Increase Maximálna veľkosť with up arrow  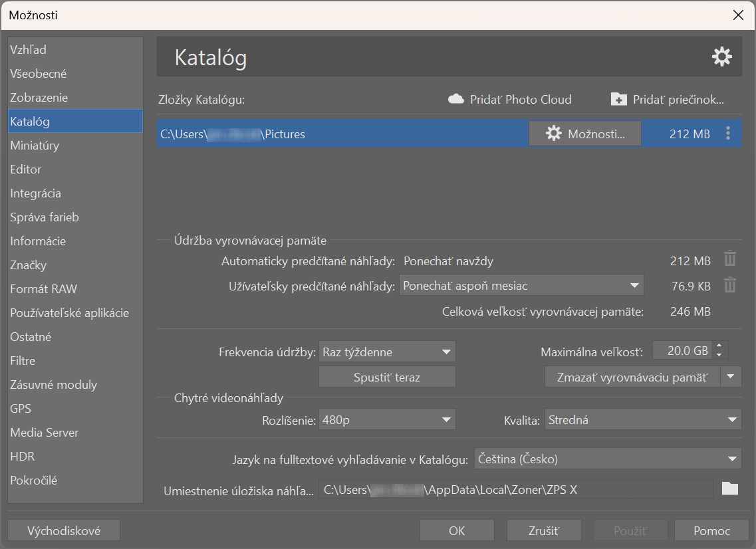click(x=719, y=346)
